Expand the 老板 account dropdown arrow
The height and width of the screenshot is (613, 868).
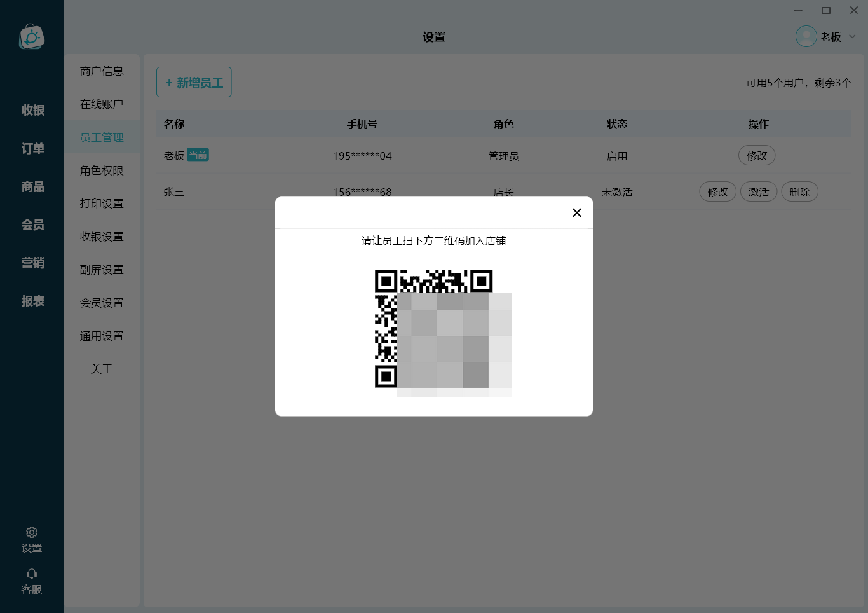click(852, 37)
